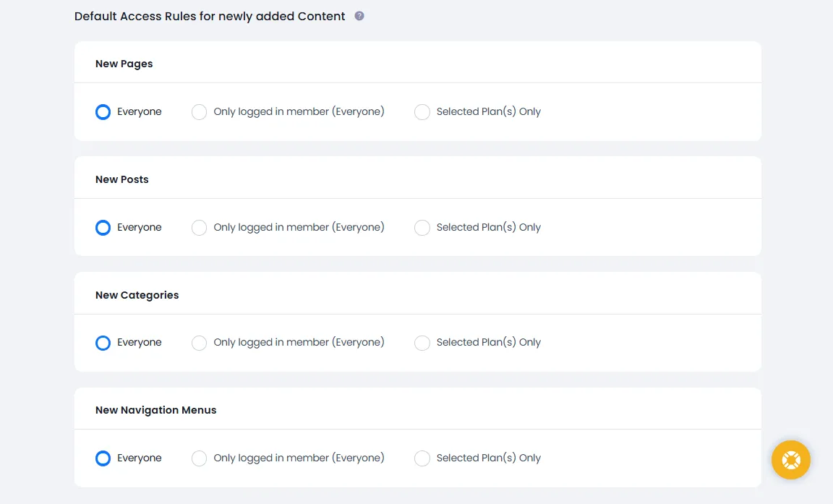Choose Only logged in member for New Posts
This screenshot has width=833, height=504.
[199, 228]
